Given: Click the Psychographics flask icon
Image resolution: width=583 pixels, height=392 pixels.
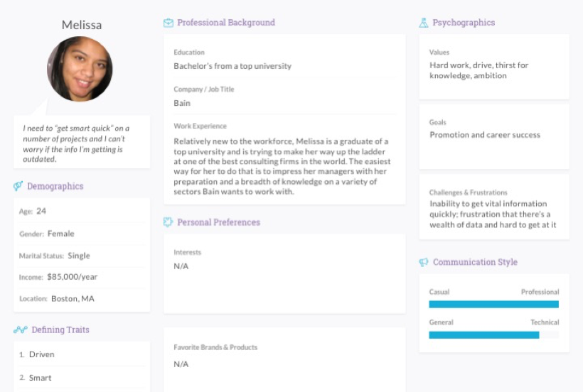Looking at the screenshot, I should (x=424, y=23).
